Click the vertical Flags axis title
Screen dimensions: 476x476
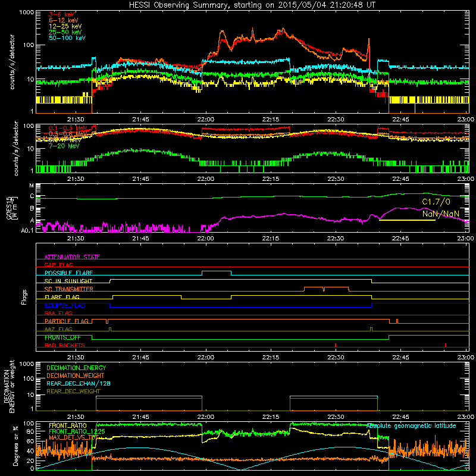click(24, 297)
